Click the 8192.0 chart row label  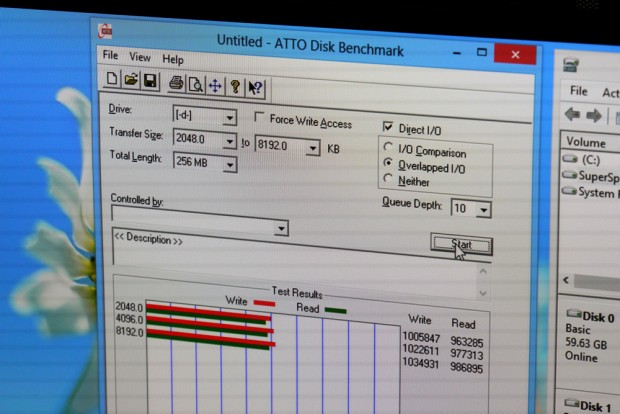point(129,331)
